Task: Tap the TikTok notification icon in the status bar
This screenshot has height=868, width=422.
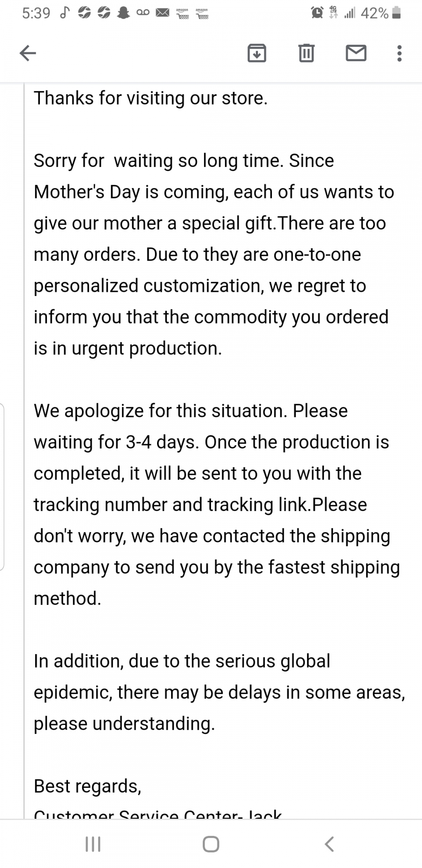Action: [x=64, y=13]
